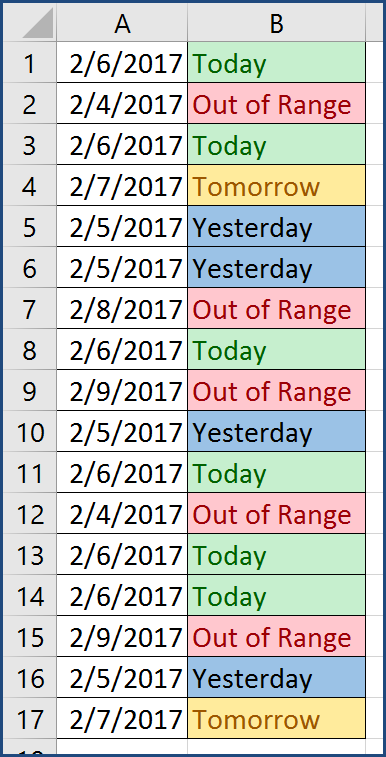The width and height of the screenshot is (386, 757).
Task: Select the green Today cell in row 1
Action: 276,62
